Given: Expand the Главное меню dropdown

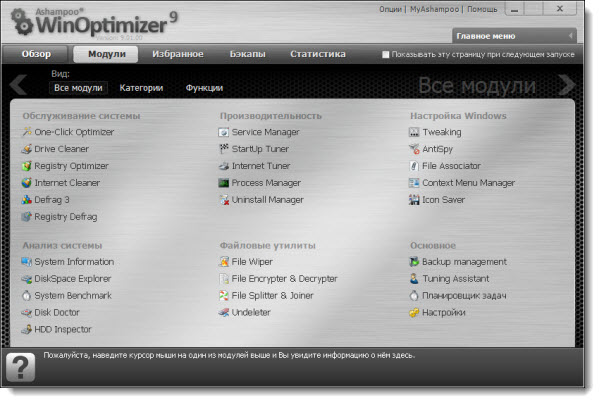Looking at the screenshot, I should (x=514, y=36).
